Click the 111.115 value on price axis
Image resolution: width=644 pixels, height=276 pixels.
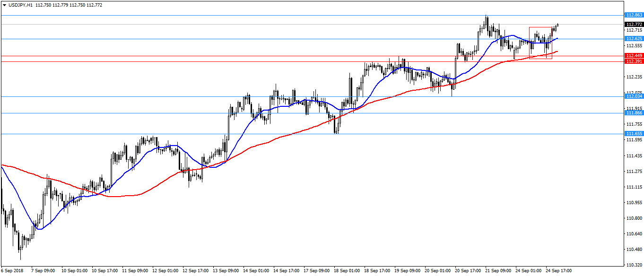pos(634,187)
